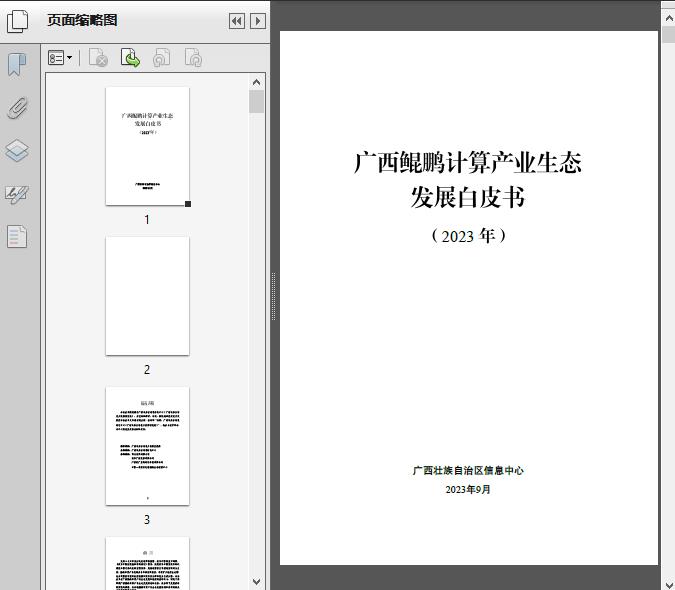Open the Layers panel
The image size is (675, 590).
[17, 151]
